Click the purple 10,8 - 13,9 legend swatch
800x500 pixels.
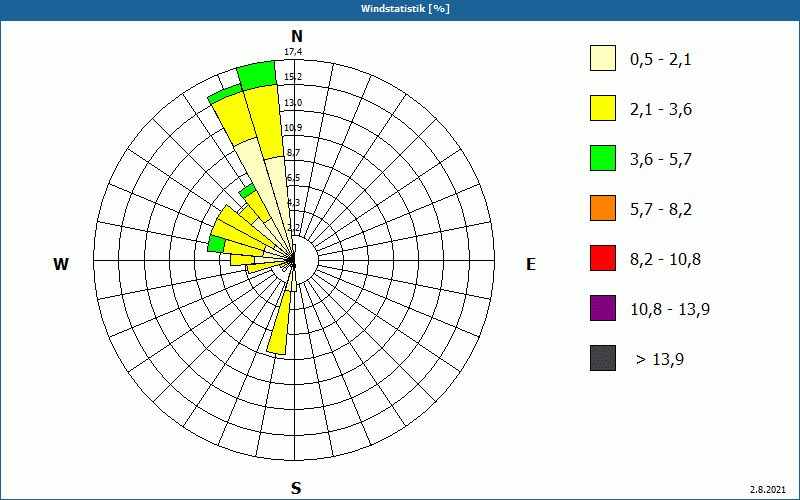603,308
